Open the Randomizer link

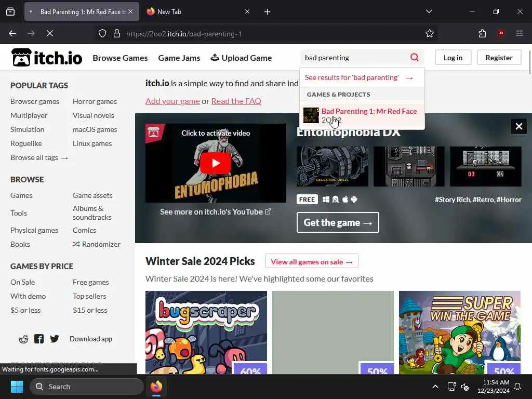(97, 244)
